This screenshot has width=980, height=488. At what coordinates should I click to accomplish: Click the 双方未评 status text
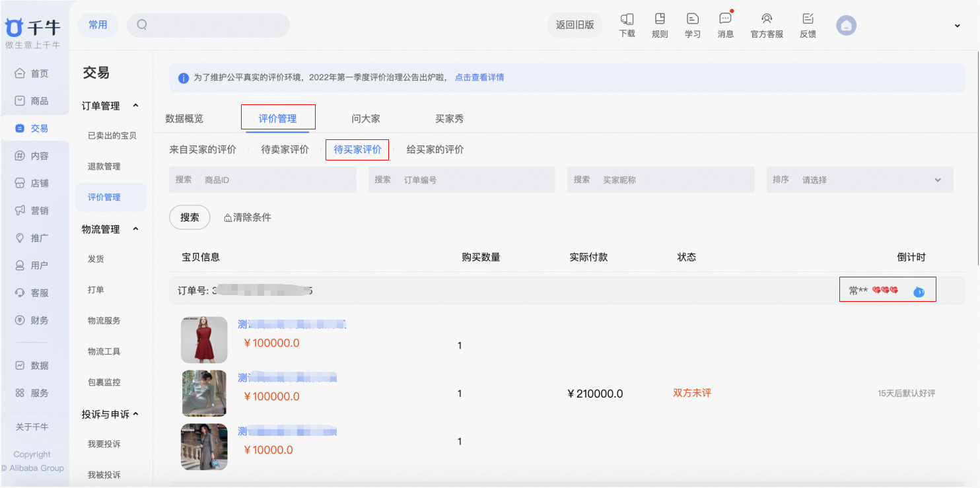click(692, 393)
